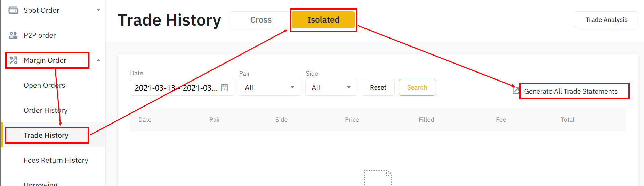
Task: Click the Spot Order wallet icon
Action: tap(13, 10)
